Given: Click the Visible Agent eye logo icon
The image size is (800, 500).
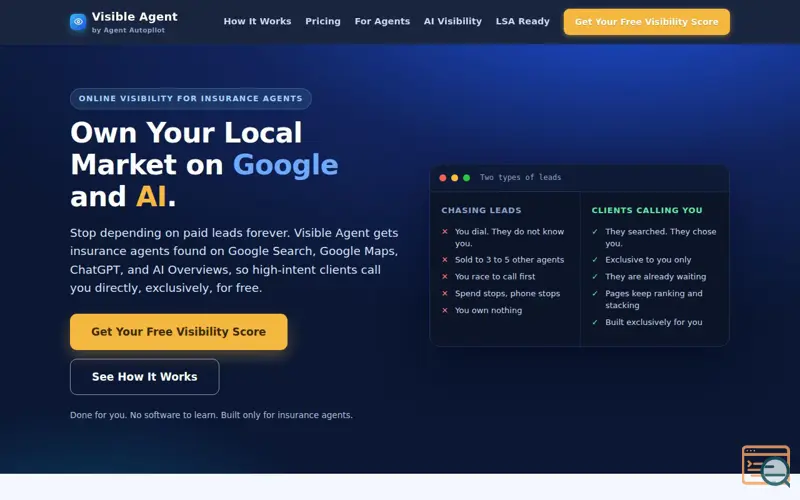Looking at the screenshot, I should point(78,22).
